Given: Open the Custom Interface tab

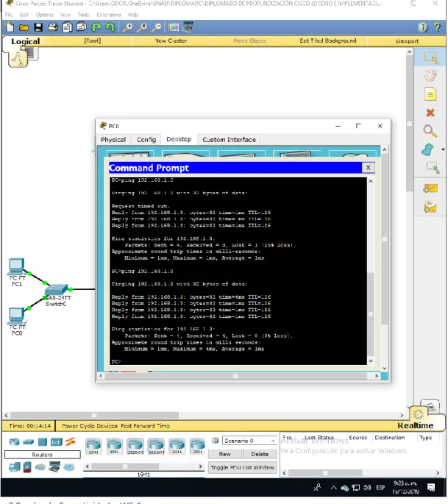Looking at the screenshot, I should pos(229,140).
